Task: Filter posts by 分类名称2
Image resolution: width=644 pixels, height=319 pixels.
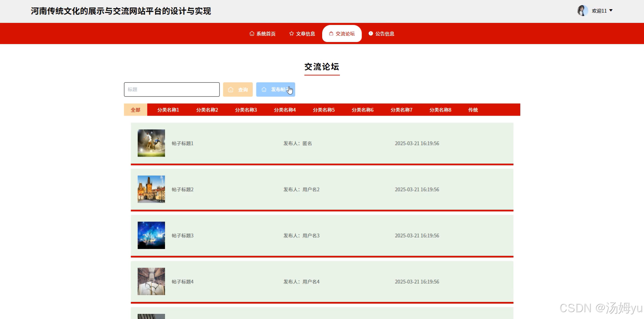Action: pyautogui.click(x=207, y=110)
